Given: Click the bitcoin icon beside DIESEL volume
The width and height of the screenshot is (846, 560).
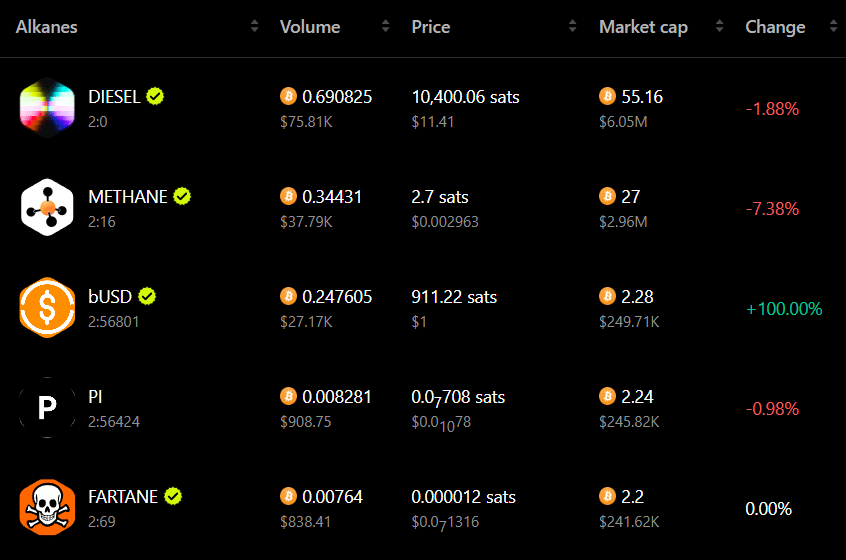Looking at the screenshot, I should tap(288, 96).
